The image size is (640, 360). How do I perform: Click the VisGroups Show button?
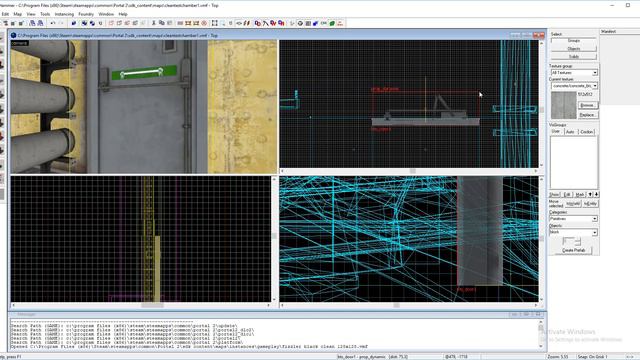(x=554, y=195)
